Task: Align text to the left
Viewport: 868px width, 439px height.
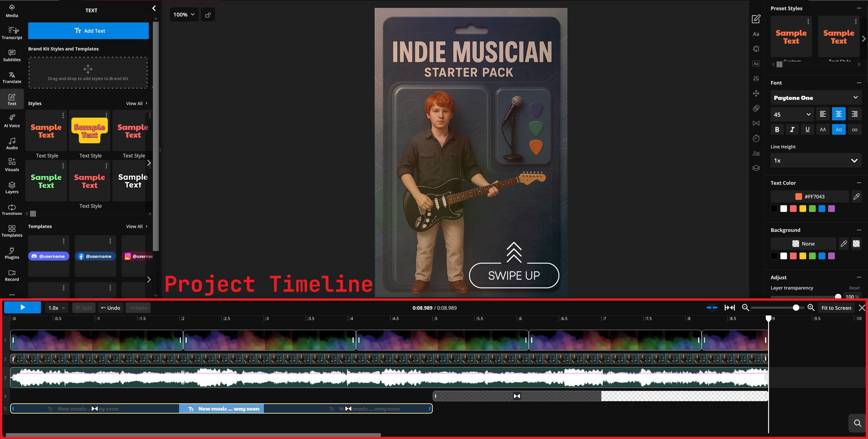Action: [x=822, y=114]
